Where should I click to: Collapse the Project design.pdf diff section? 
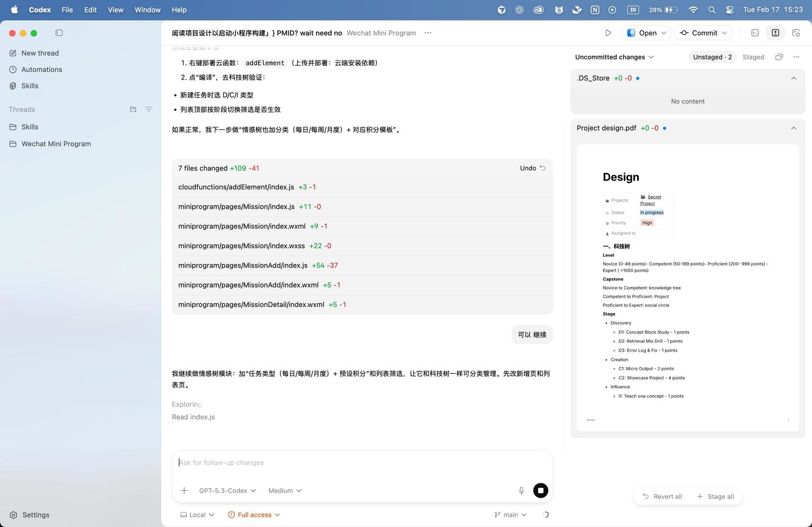(793, 128)
